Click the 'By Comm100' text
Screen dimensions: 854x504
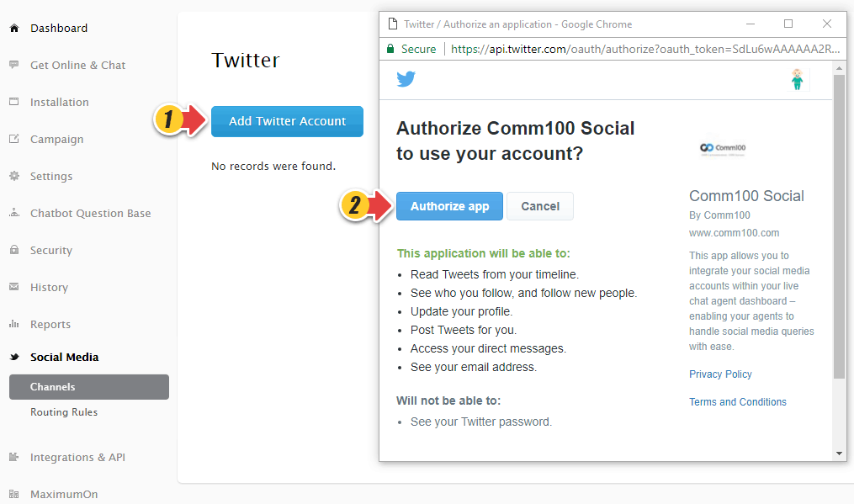coord(719,215)
